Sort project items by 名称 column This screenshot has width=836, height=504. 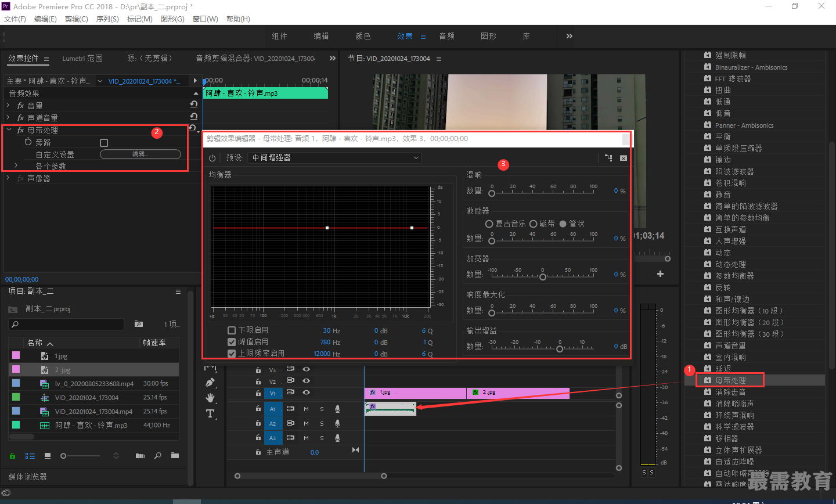pos(35,343)
